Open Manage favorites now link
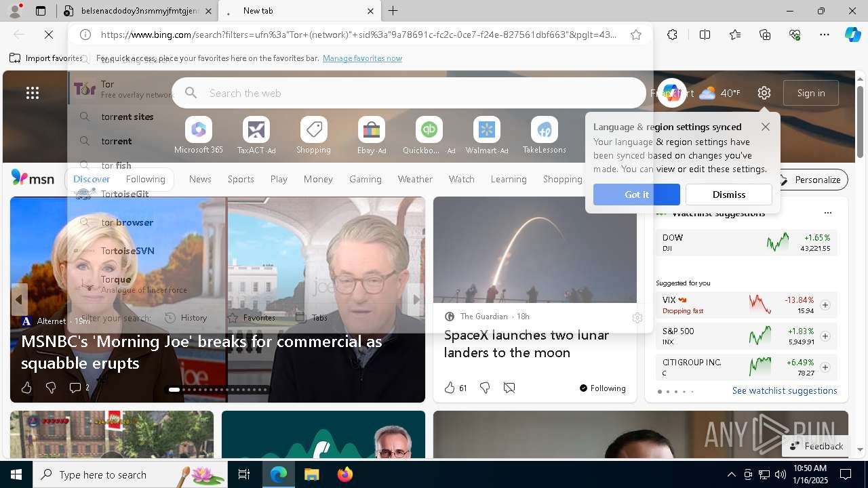The width and height of the screenshot is (868, 488). click(x=362, y=58)
